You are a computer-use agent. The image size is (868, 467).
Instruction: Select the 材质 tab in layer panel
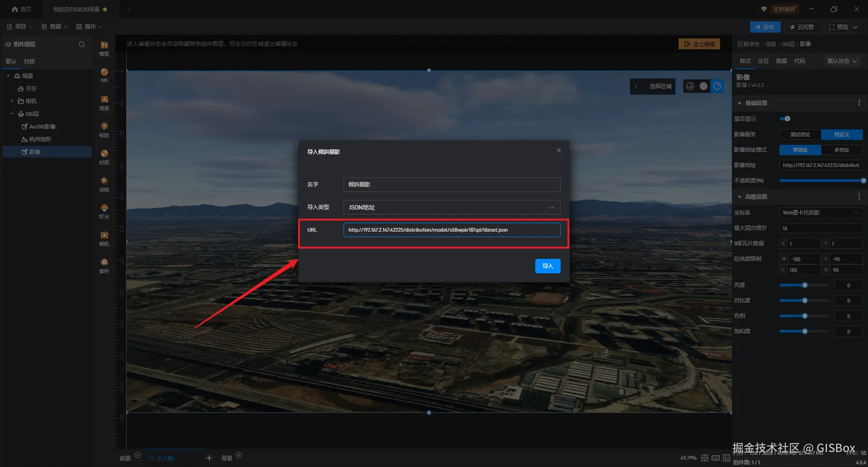pos(29,62)
